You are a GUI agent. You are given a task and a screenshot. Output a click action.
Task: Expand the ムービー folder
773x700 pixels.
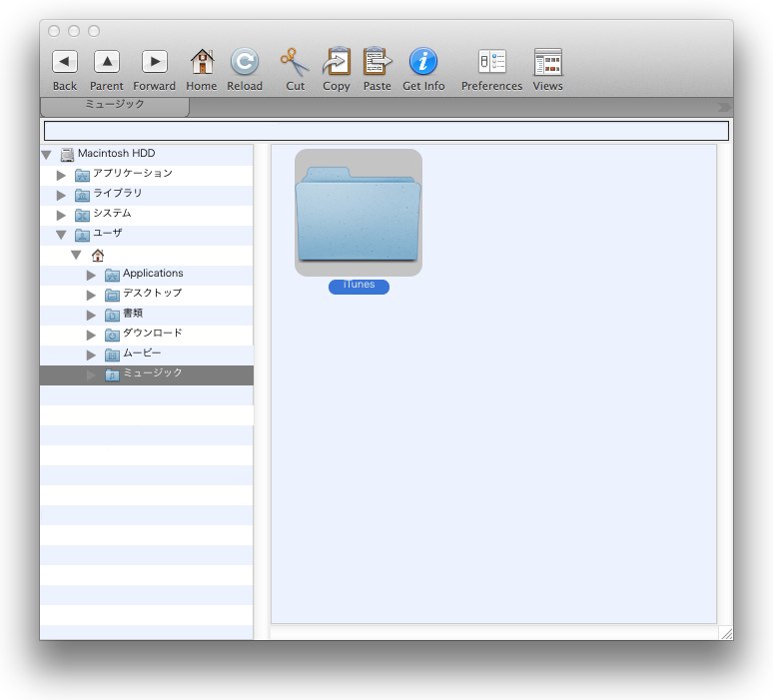pyautogui.click(x=91, y=354)
